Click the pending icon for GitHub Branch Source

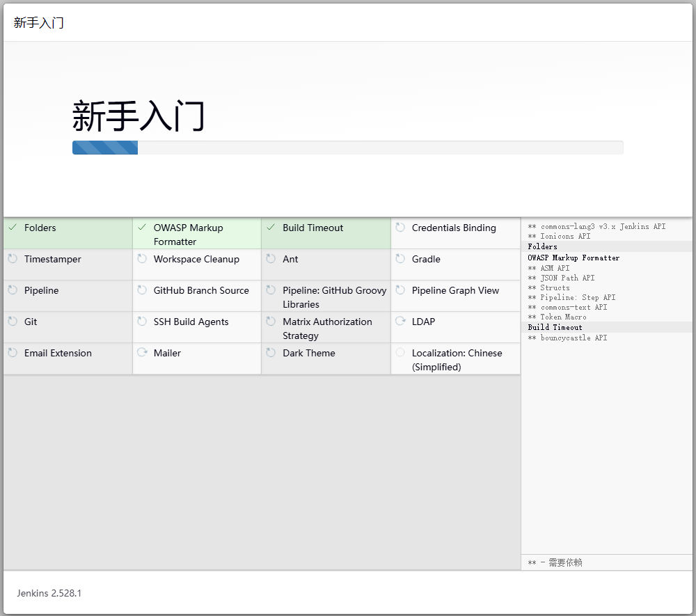tap(142, 290)
